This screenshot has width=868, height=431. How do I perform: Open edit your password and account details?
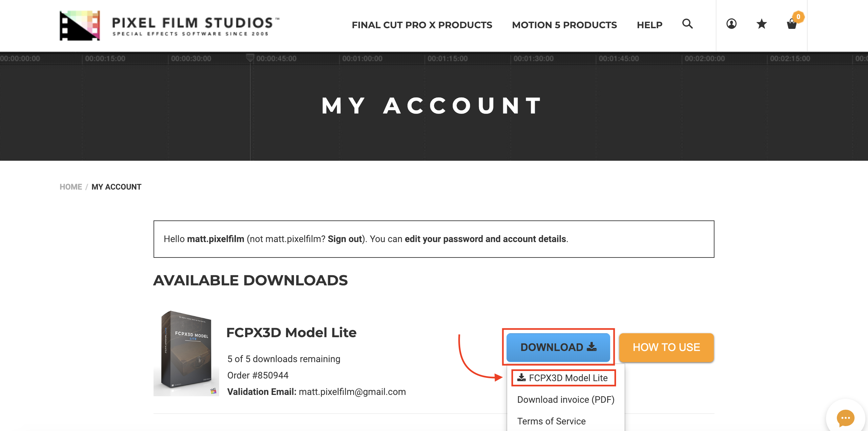[485, 239]
